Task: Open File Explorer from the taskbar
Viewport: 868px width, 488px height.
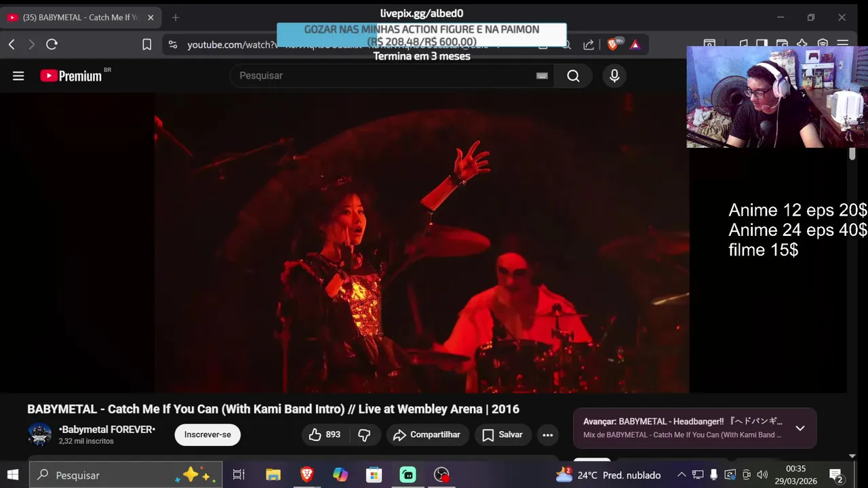Action: pyautogui.click(x=273, y=475)
